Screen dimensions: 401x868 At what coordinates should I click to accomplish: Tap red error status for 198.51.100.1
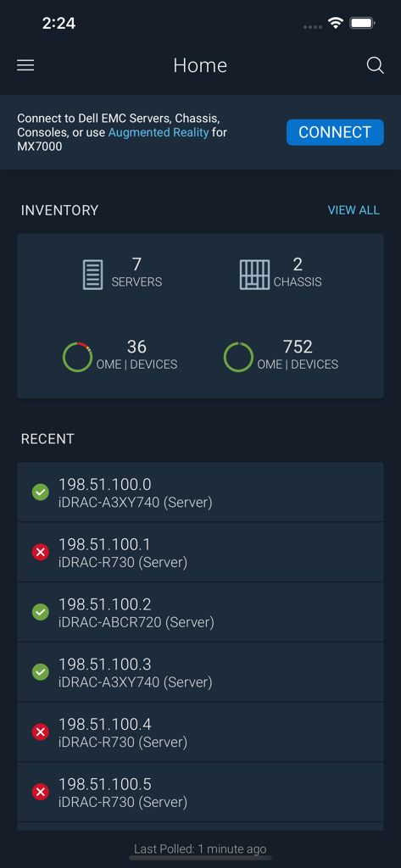coord(41,552)
